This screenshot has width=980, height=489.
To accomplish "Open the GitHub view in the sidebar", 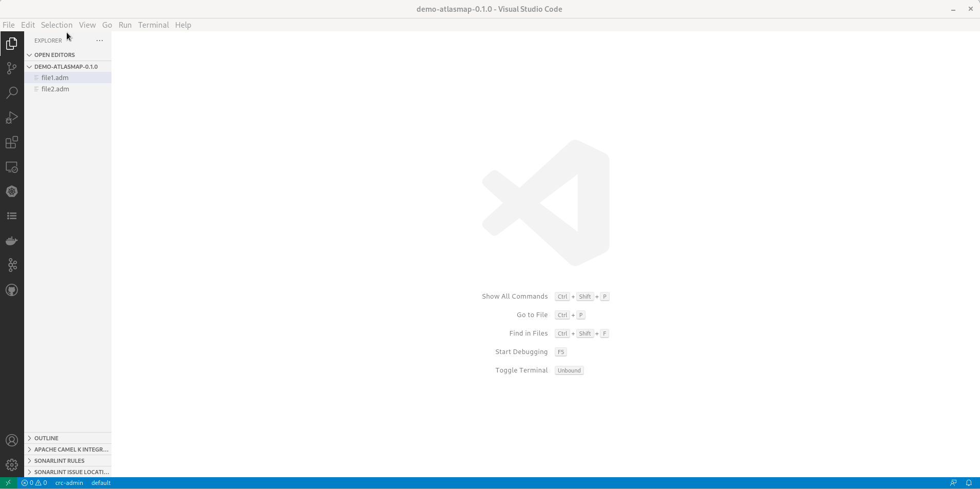I will pos(11,290).
